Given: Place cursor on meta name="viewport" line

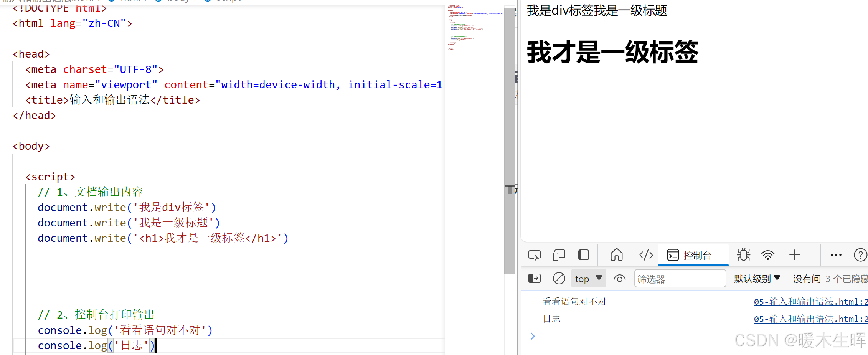Looking at the screenshot, I should coord(234,85).
